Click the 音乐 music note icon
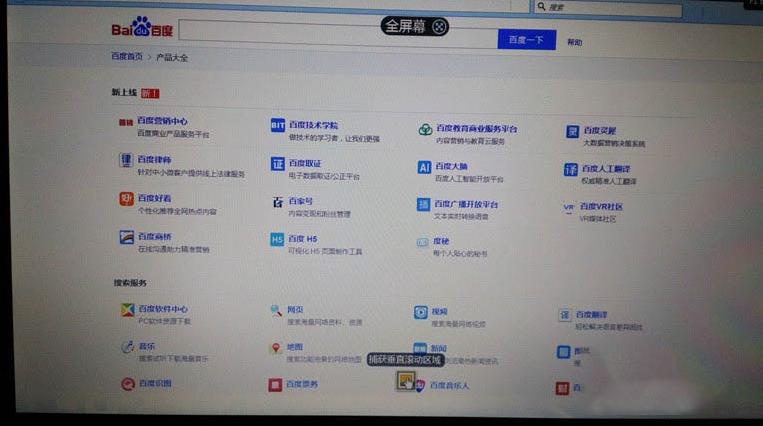 pos(127,347)
